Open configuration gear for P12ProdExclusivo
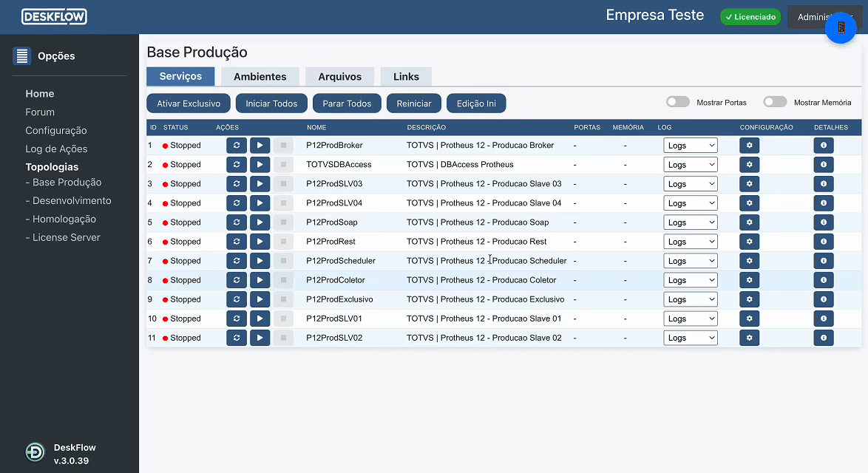Screen dimensions: 868x473 (749, 299)
